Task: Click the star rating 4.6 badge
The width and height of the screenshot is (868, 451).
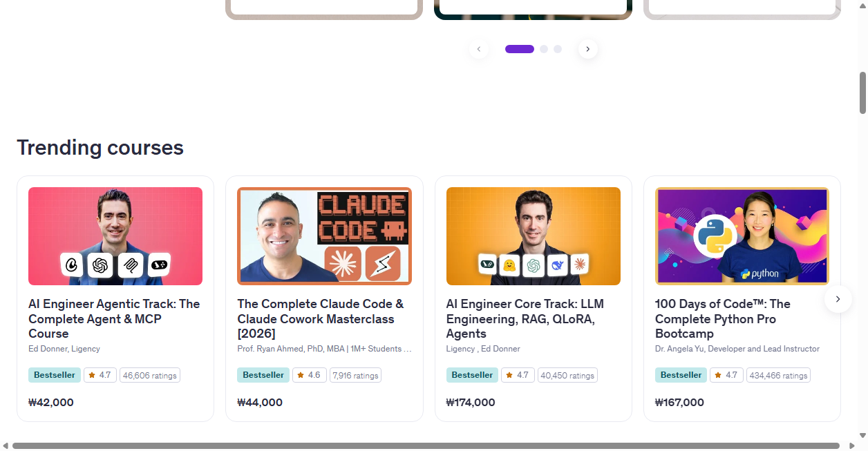Action: tap(309, 375)
